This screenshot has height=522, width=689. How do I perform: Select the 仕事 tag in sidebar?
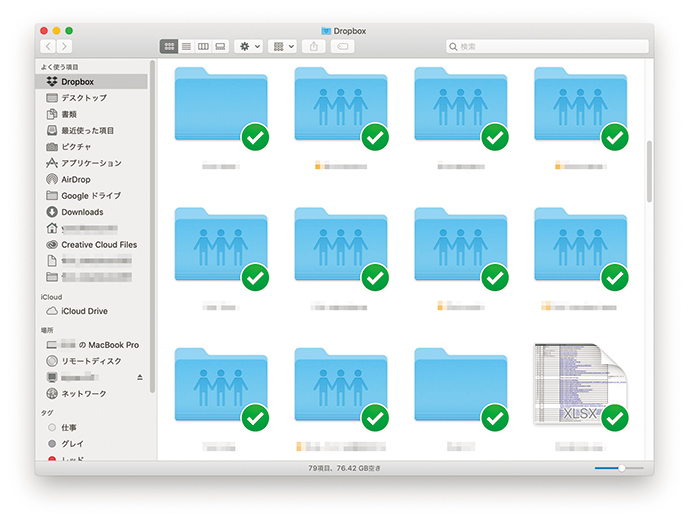[69, 427]
